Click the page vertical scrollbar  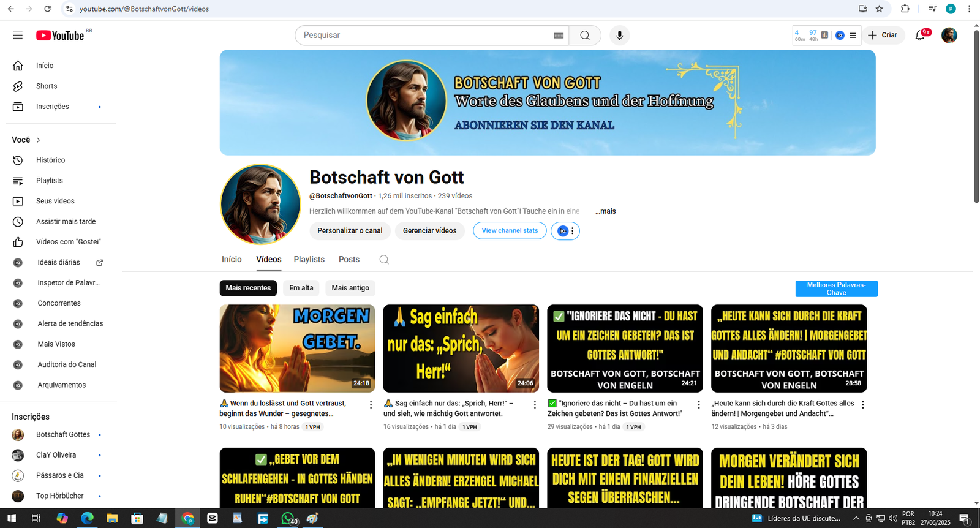pyautogui.click(x=976, y=116)
